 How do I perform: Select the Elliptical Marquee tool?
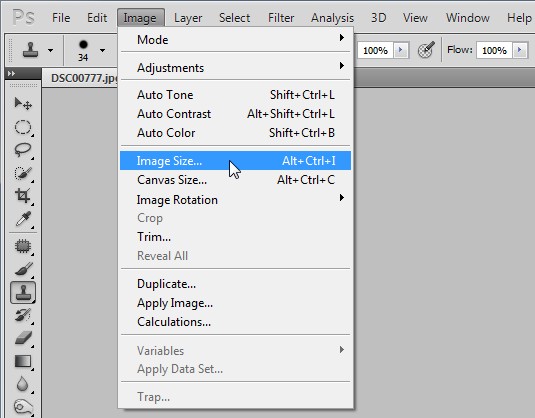(23, 127)
